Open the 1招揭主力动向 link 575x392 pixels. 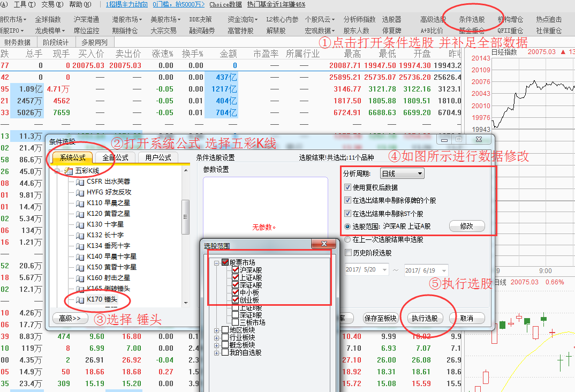tap(126, 4)
